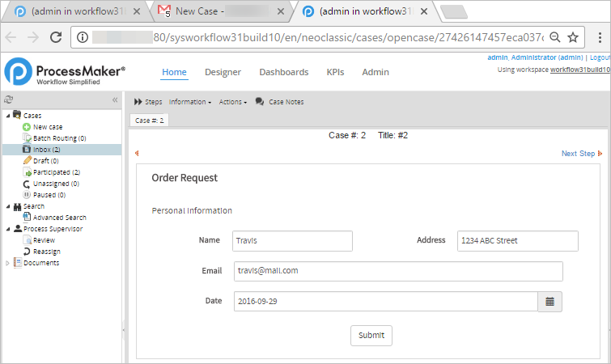The image size is (611, 364).
Task: Select Inbox (2) in the cases tree
Action: pos(46,150)
